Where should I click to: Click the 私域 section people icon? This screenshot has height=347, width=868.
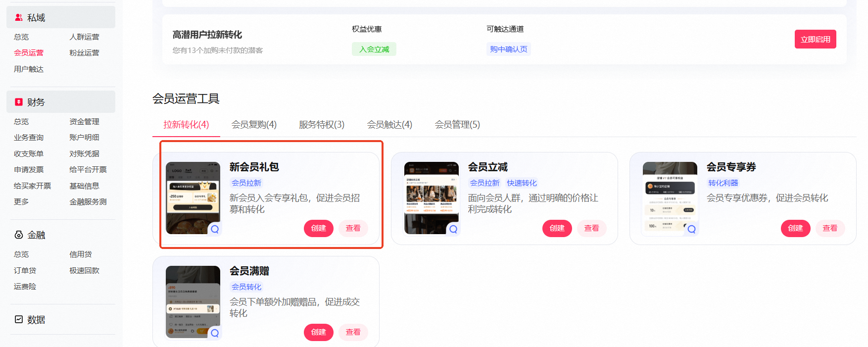[19, 17]
